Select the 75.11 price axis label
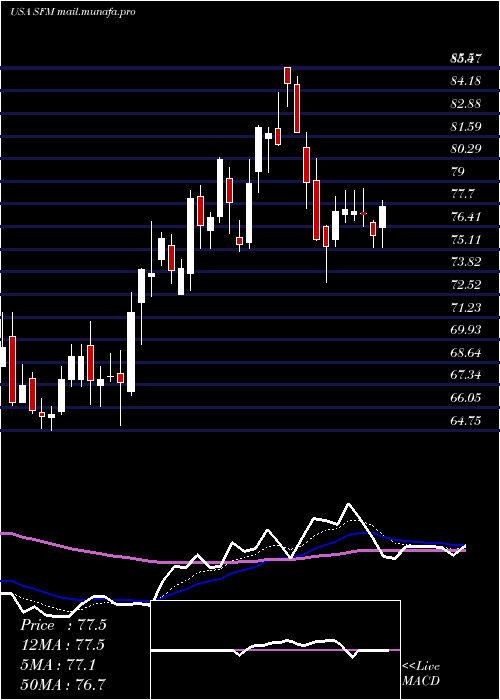This screenshot has height=700, width=500. point(467,240)
